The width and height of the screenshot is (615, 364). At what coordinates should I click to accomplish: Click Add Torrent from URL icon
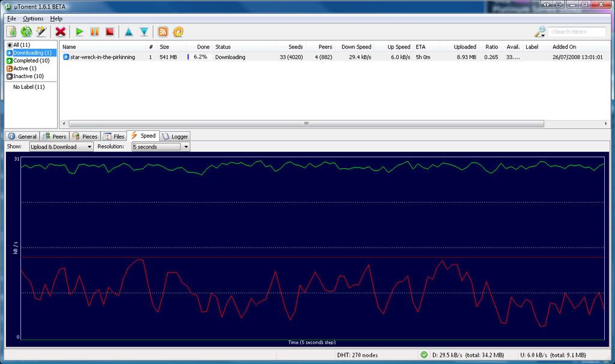tap(26, 32)
